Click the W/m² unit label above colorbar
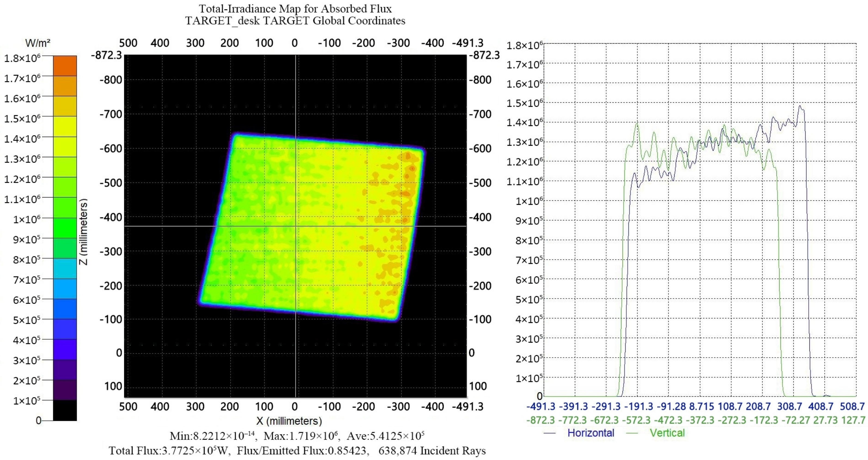868x460 pixels. point(38,43)
